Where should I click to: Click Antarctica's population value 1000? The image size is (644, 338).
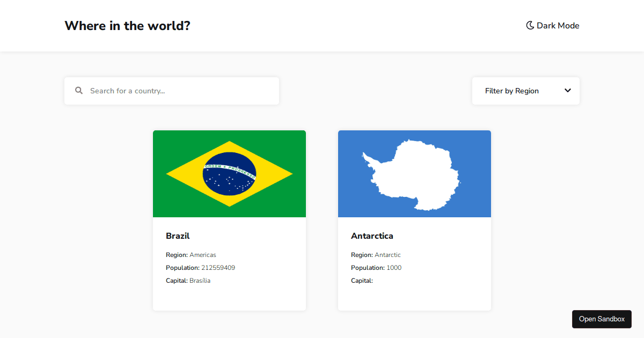[394, 267]
